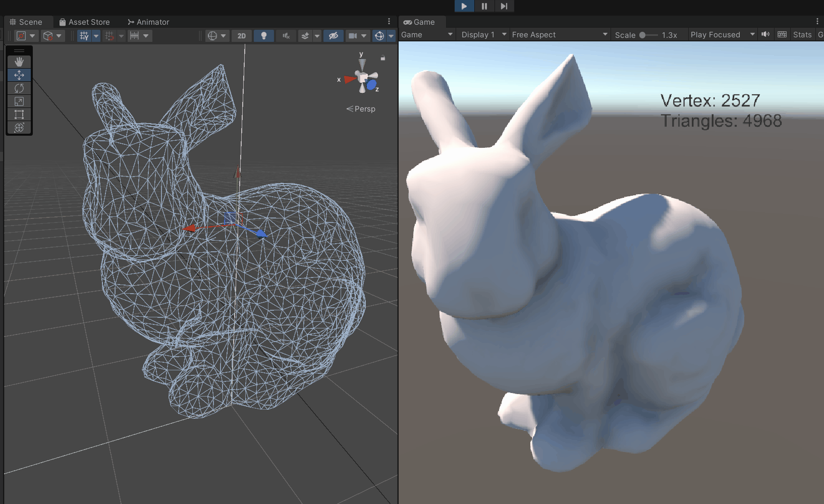Select the Hand view tool

[x=19, y=62]
